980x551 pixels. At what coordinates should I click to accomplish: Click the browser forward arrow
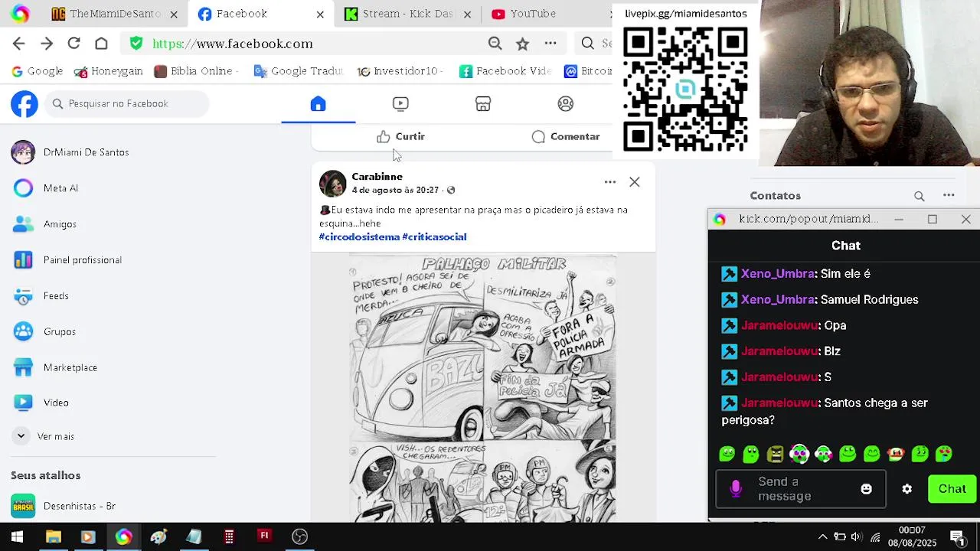pos(47,44)
